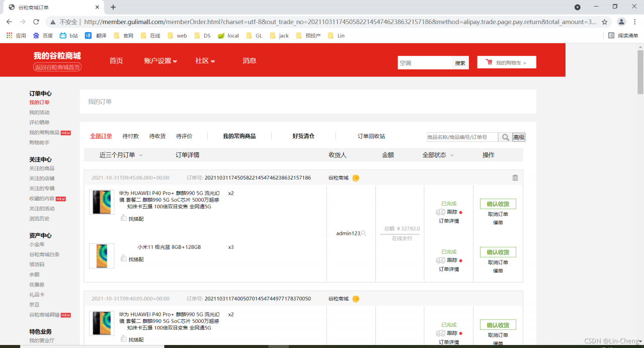Click the 搜索 button in header
This screenshot has height=348, width=644.
(460, 63)
